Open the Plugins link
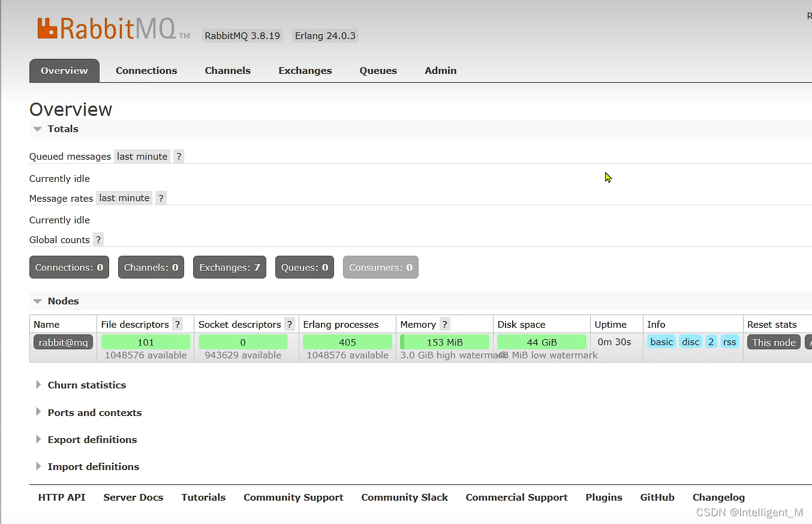 [604, 498]
